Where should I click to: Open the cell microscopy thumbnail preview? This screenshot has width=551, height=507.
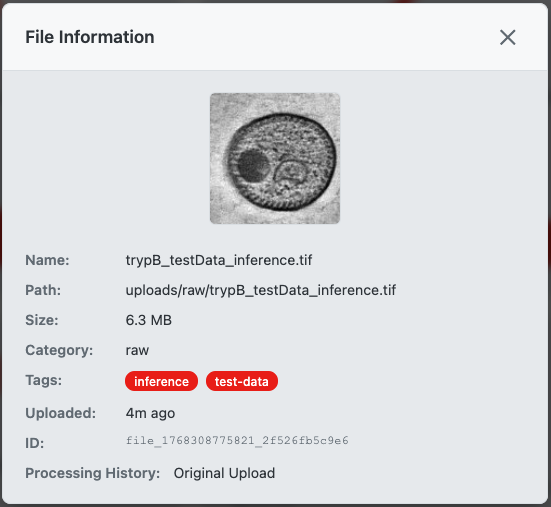tap(275, 158)
